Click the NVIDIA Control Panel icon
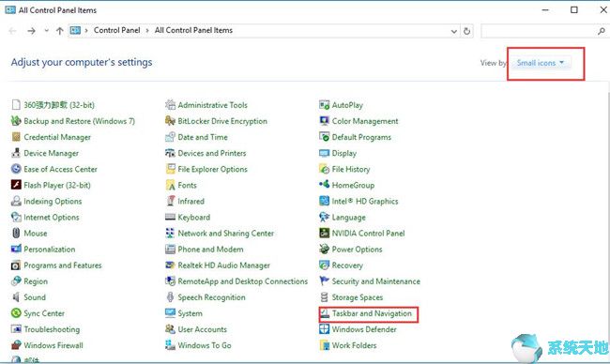Image resolution: width=610 pixels, height=364 pixels. coord(324,233)
